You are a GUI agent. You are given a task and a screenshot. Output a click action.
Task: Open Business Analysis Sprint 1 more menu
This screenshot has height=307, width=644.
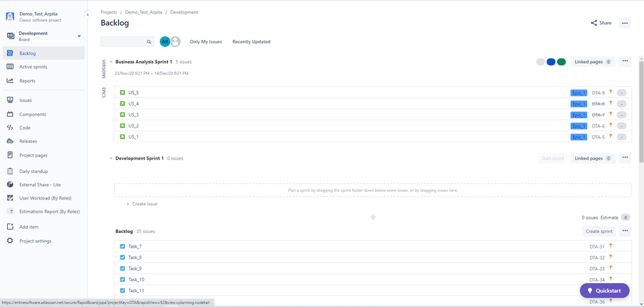click(625, 62)
